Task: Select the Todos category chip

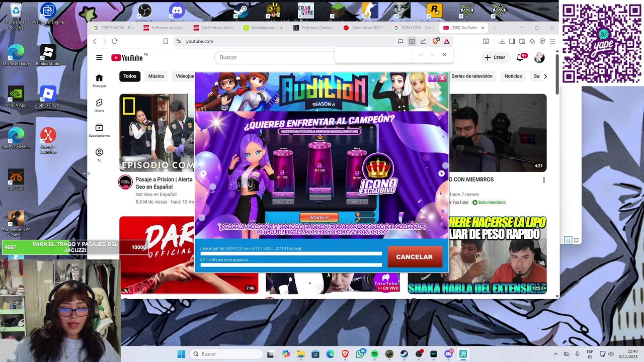Action: (x=130, y=76)
